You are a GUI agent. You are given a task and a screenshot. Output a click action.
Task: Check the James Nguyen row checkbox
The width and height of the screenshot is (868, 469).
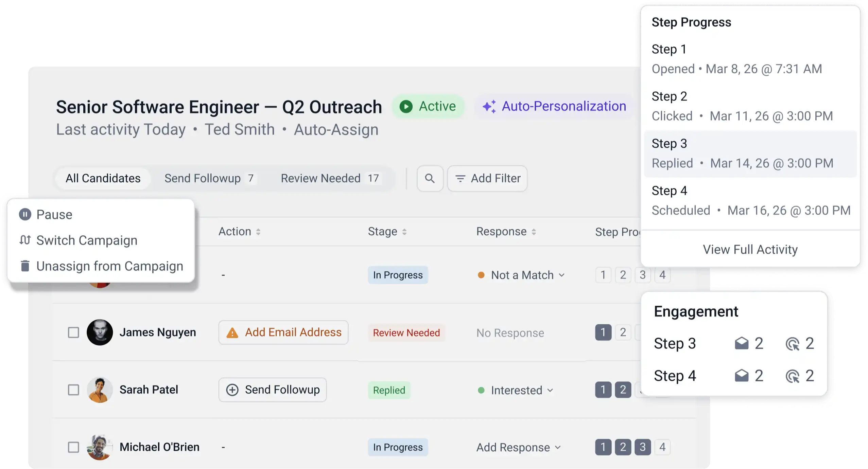[x=73, y=332]
